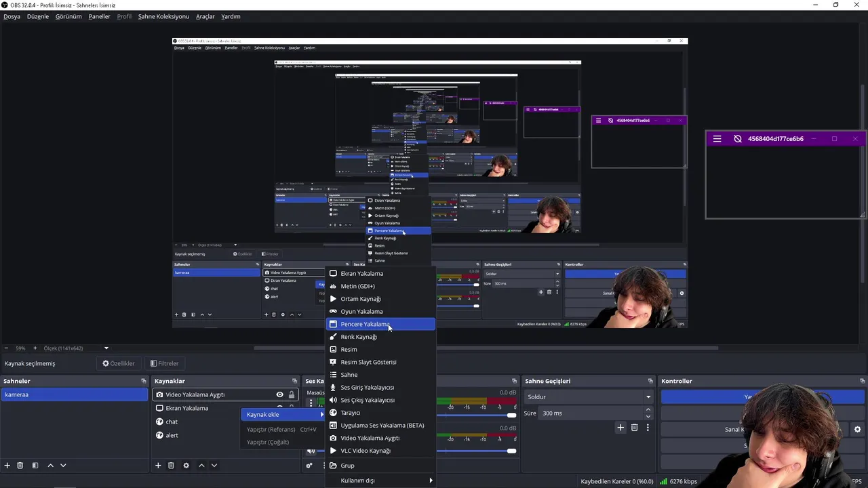
Task: Click the Özellikler properties button
Action: point(118,363)
